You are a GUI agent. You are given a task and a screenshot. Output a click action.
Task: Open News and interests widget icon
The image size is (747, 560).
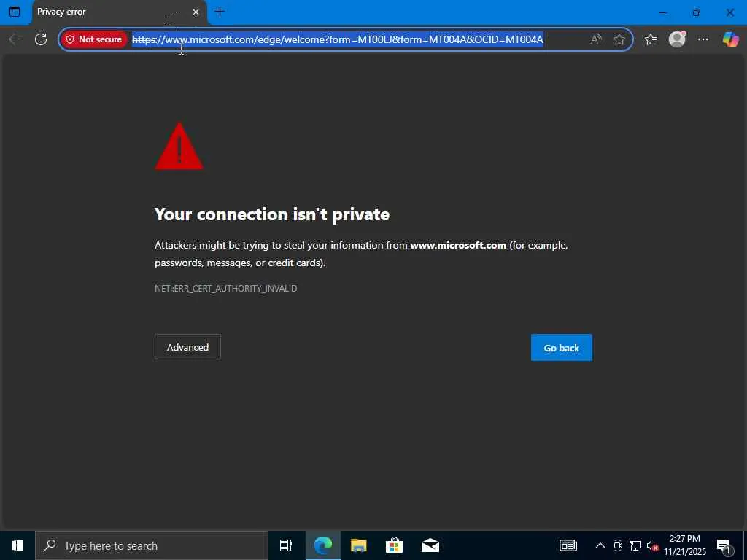568,545
